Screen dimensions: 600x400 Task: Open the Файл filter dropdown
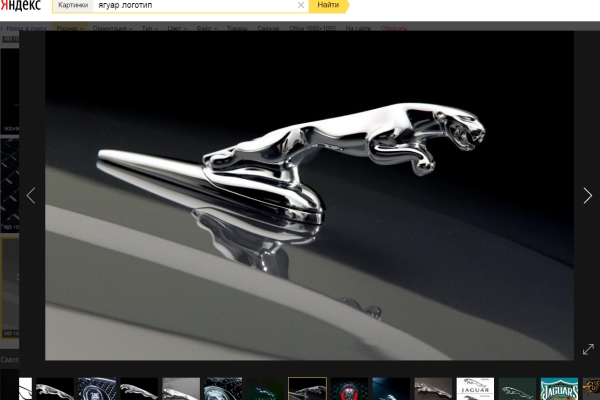(x=207, y=28)
